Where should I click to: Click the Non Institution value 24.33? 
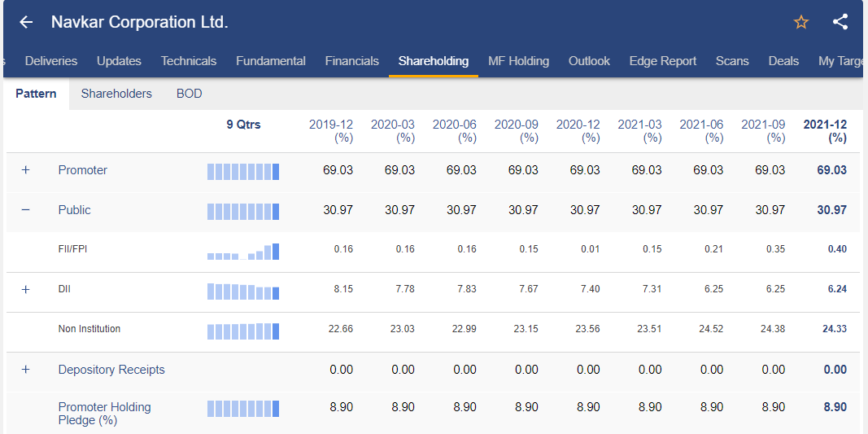[835, 329]
